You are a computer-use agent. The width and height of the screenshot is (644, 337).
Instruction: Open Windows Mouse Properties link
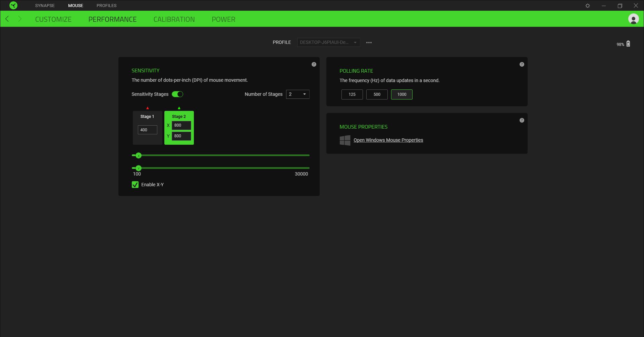pos(388,140)
